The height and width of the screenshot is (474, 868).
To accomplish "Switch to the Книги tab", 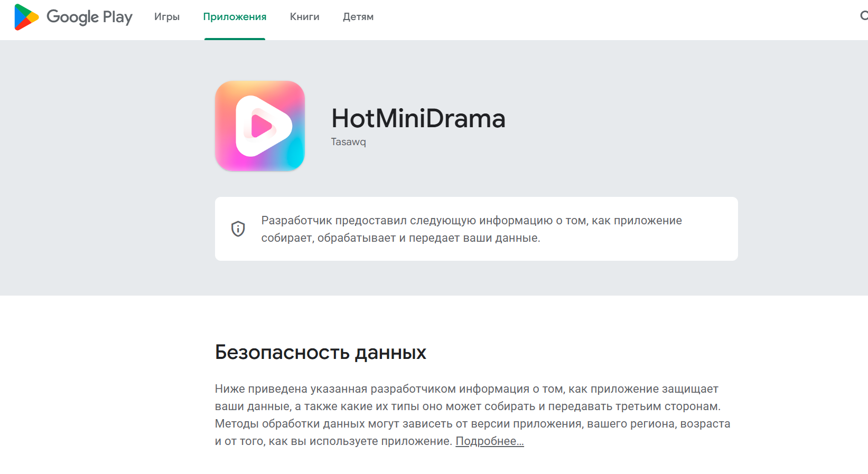I will [x=305, y=17].
